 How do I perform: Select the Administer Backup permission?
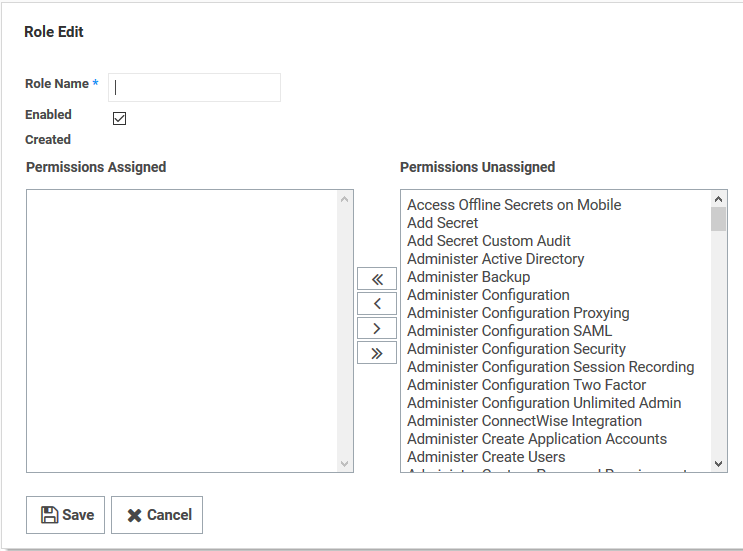469,277
